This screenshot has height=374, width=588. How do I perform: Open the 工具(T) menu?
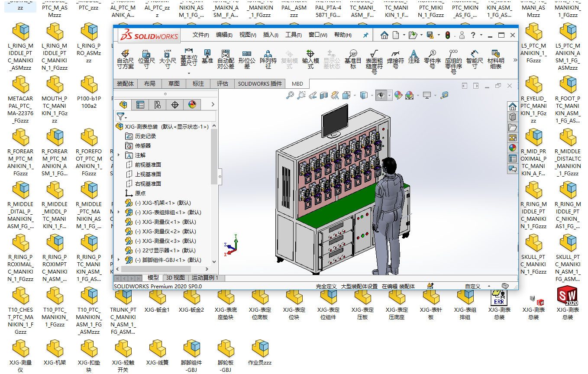293,35
